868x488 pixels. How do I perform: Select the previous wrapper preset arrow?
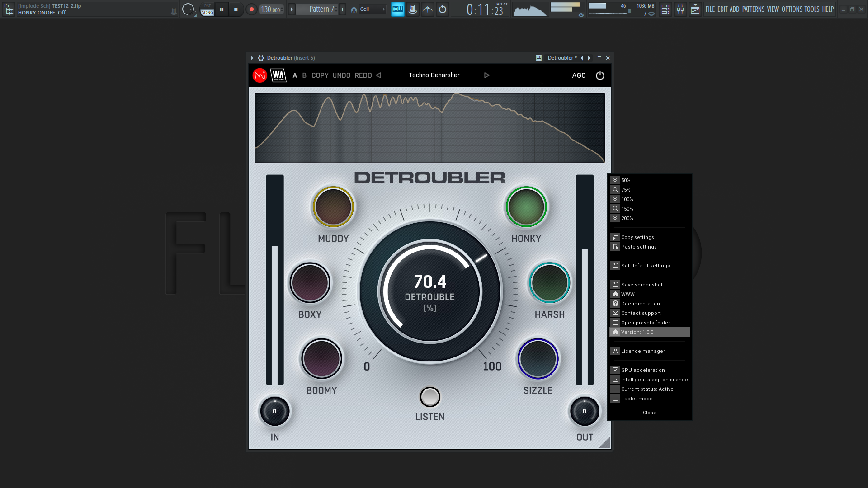coord(582,58)
